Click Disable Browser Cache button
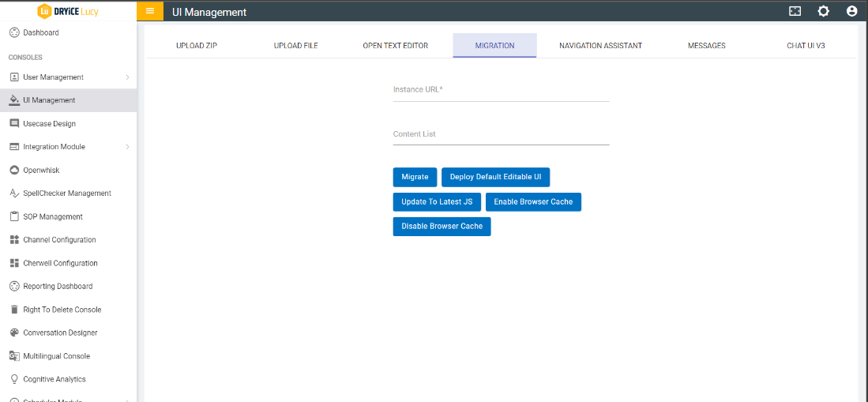 (x=442, y=227)
